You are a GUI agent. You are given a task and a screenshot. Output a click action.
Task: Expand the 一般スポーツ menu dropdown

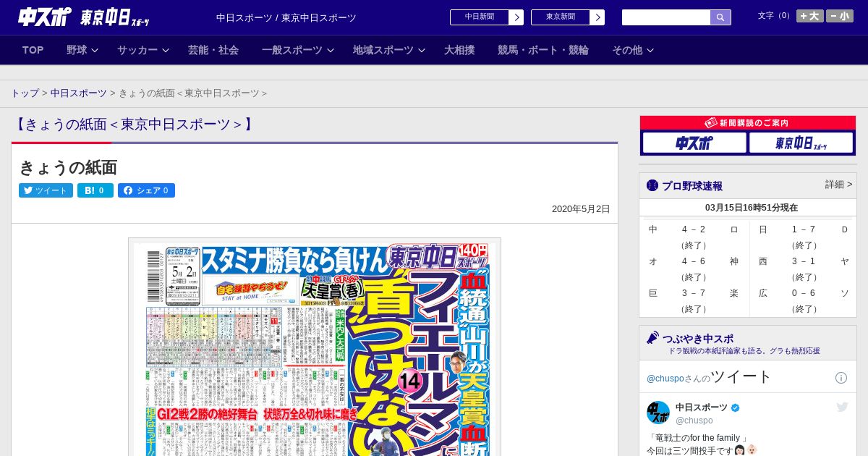[297, 50]
